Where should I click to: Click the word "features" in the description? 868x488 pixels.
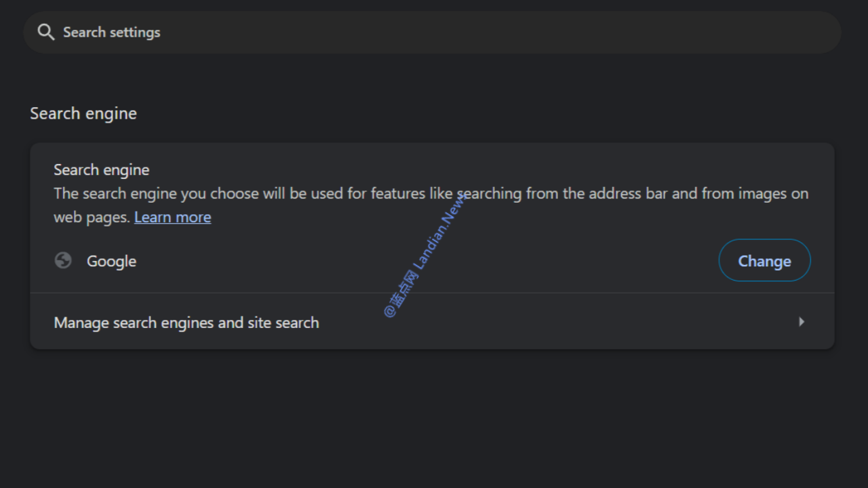pyautogui.click(x=397, y=194)
